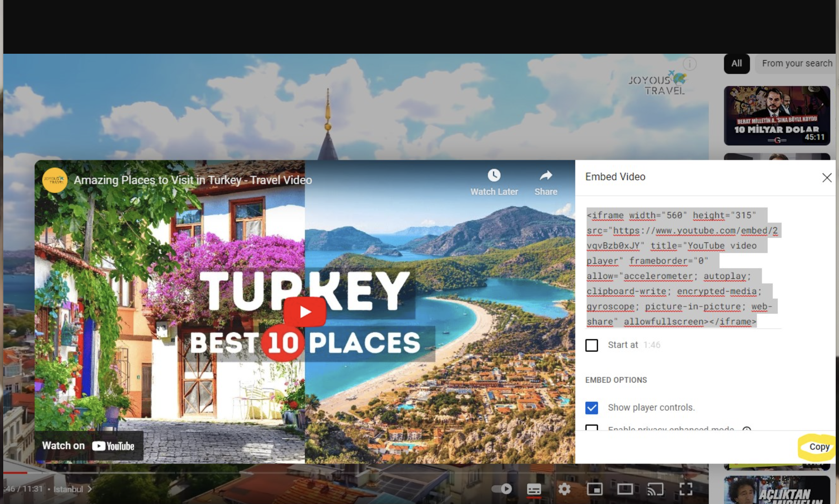Click the info (i) icon near the top

689,64
